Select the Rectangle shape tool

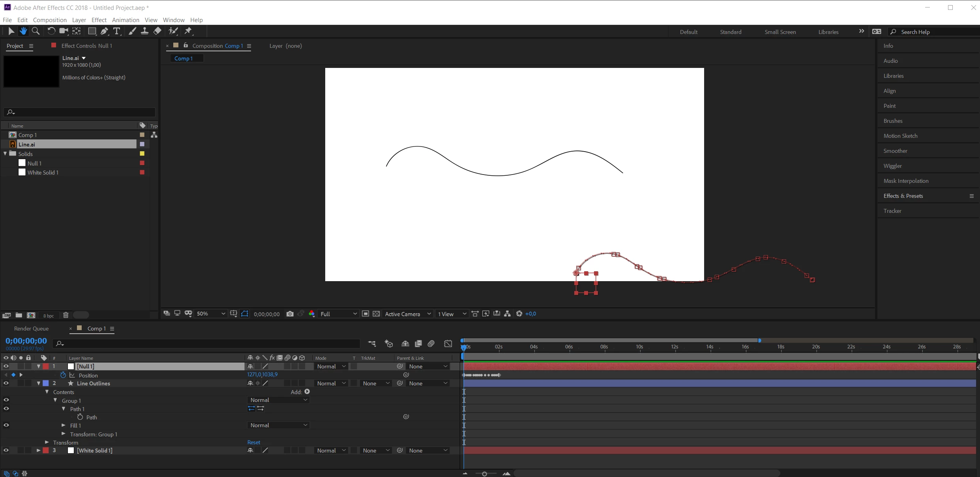(92, 31)
